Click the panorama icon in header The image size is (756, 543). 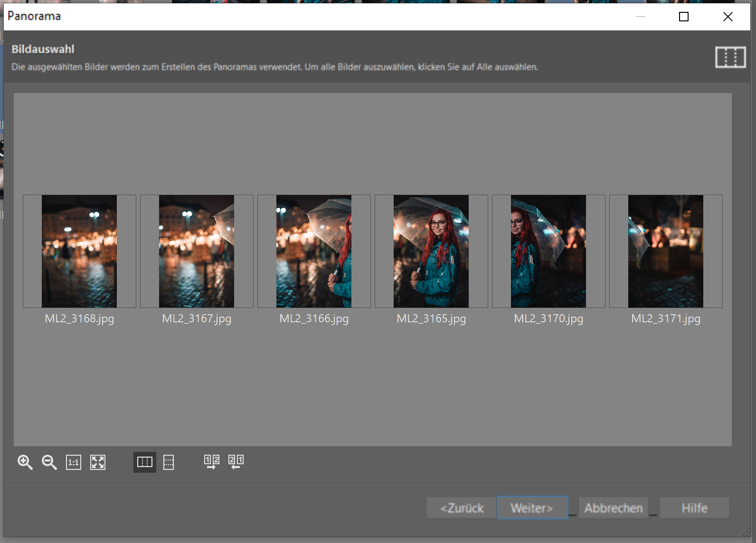(x=730, y=57)
